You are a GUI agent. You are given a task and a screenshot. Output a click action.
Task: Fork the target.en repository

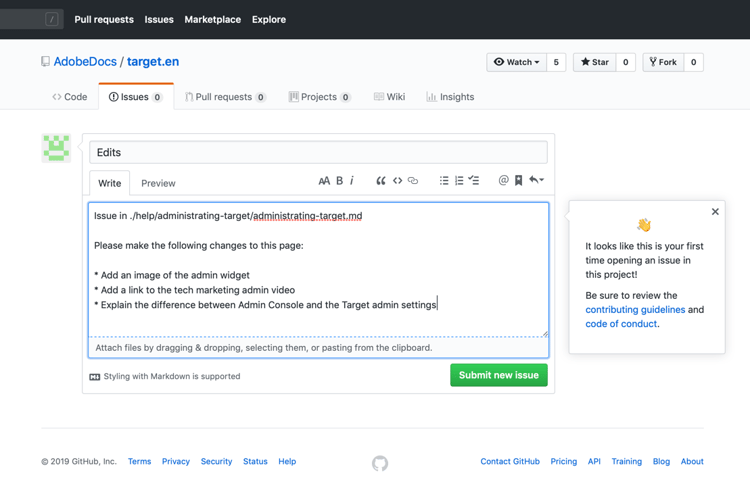click(663, 62)
